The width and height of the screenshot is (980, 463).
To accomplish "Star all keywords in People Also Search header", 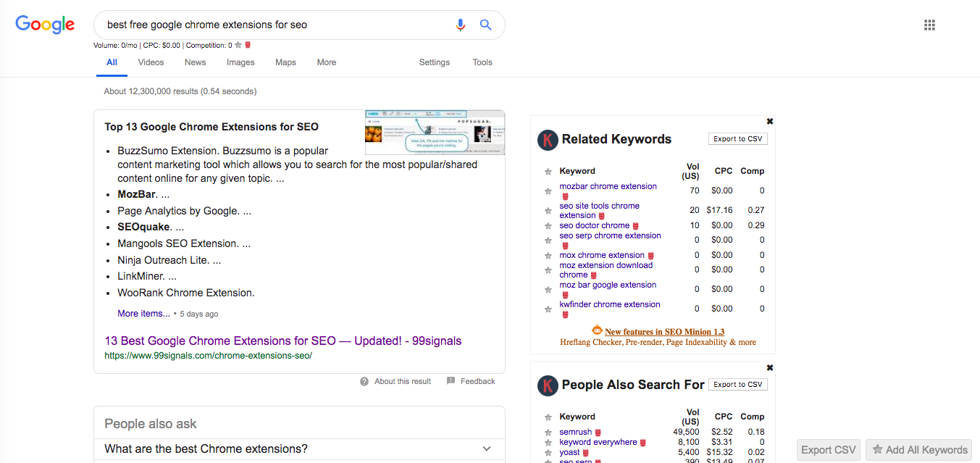I will 548,417.
